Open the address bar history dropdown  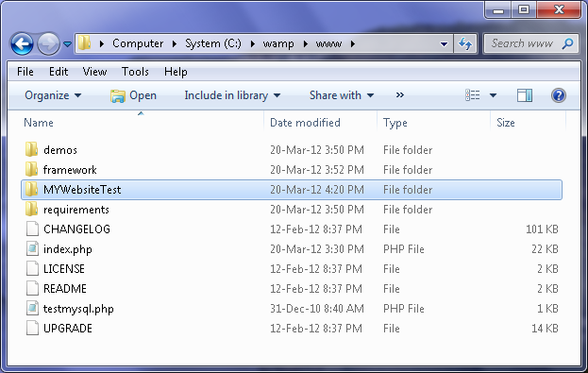444,43
